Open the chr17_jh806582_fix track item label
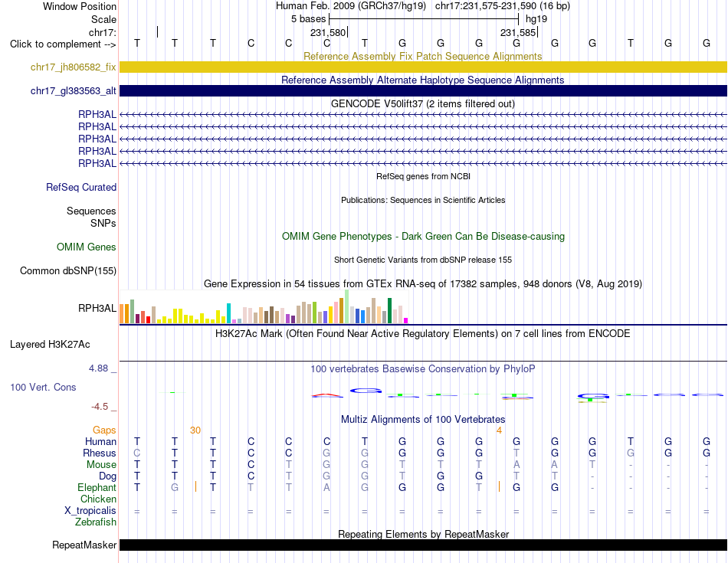 [73, 67]
